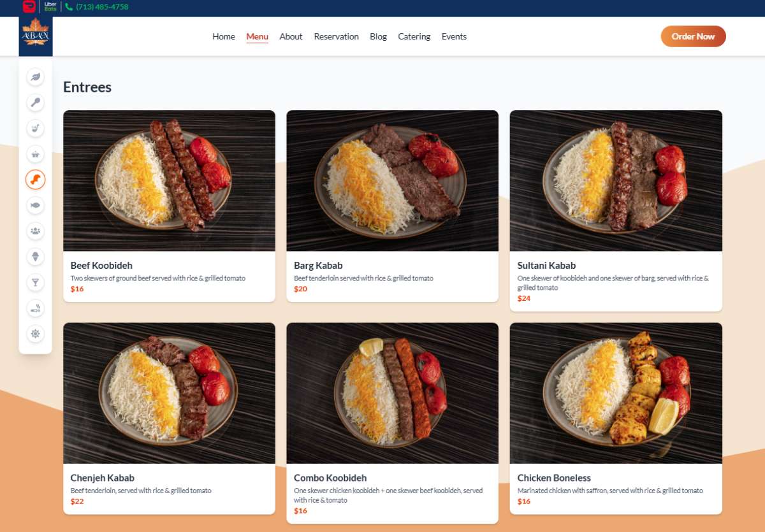Select the soup ladle category icon
Viewport: 765px width, 532px height.
36,103
